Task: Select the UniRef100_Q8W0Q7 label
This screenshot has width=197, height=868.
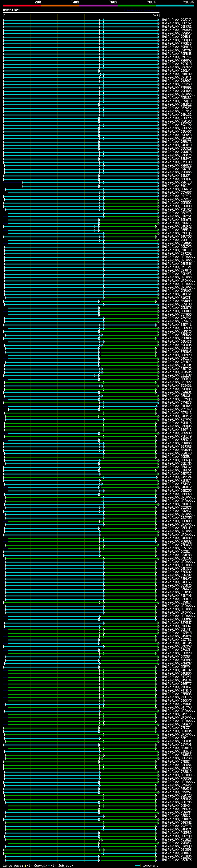Action: [177, 132]
